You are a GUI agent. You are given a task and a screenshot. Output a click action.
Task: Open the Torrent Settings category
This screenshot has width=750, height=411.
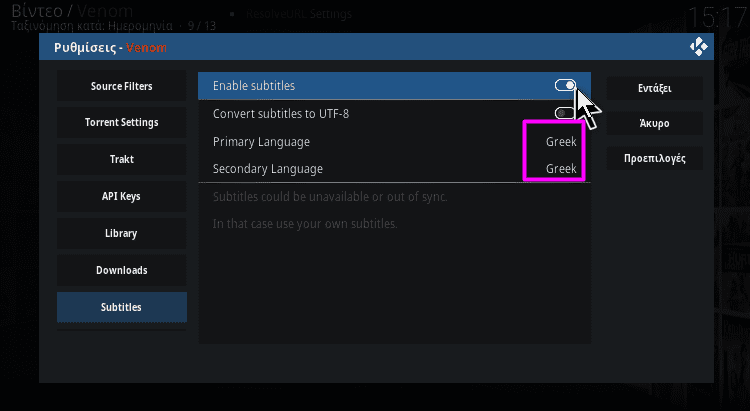click(x=121, y=122)
